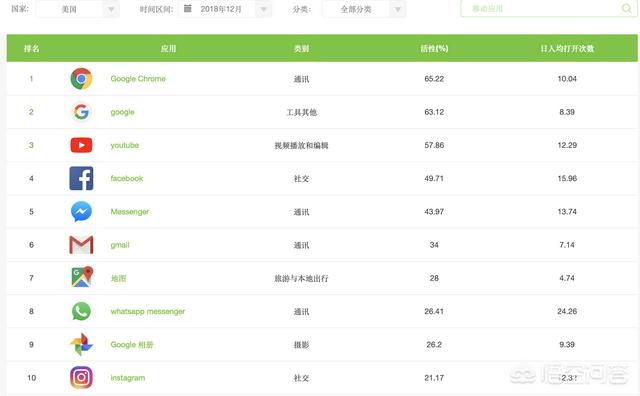Click the Google Photos pinwheel icon
Viewport: 640px width, 396px height.
point(81,344)
